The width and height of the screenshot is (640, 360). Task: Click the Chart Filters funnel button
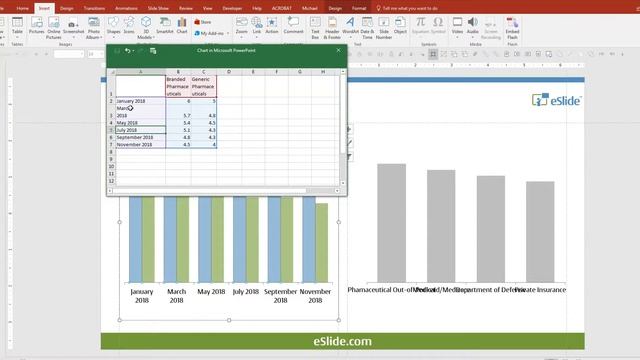point(349,157)
